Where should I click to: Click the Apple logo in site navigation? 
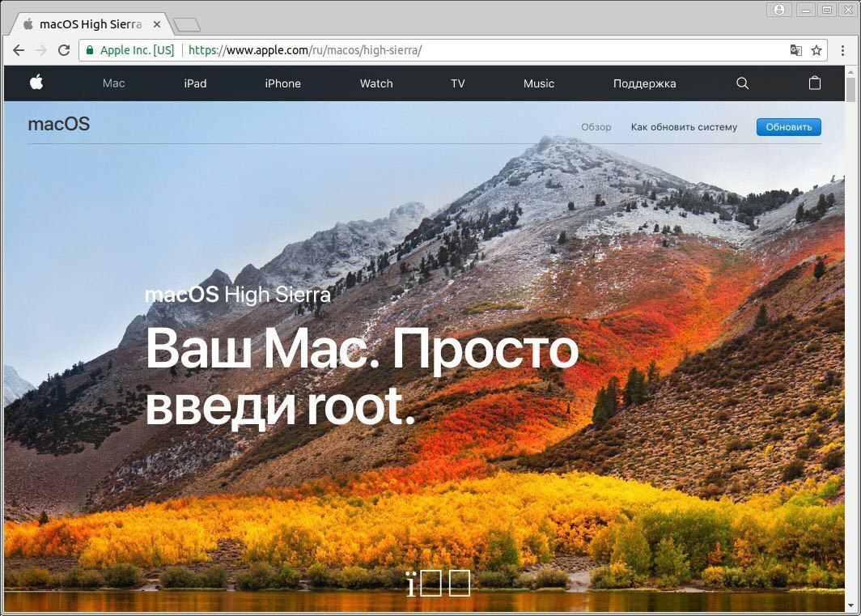pos(36,83)
